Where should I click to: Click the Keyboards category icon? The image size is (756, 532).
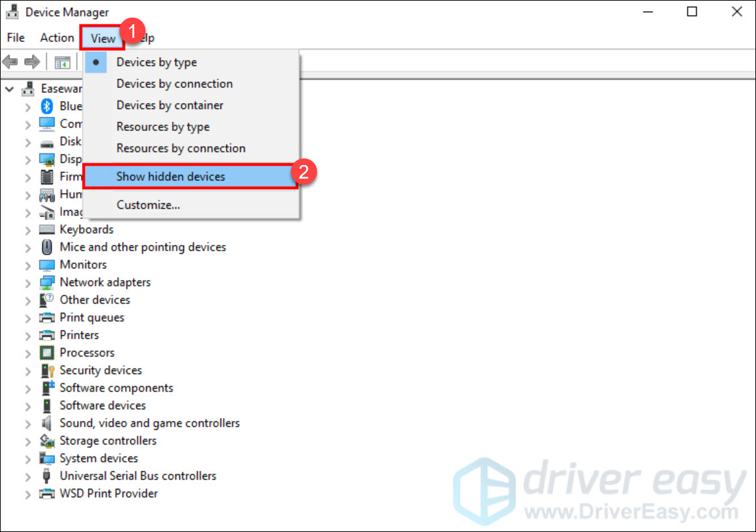pos(46,229)
